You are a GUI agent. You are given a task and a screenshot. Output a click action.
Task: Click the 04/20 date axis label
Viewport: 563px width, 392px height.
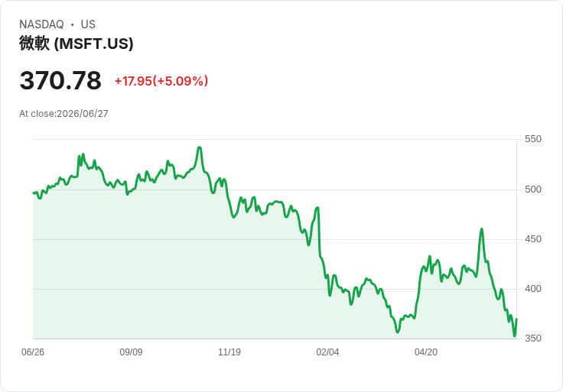[426, 352]
